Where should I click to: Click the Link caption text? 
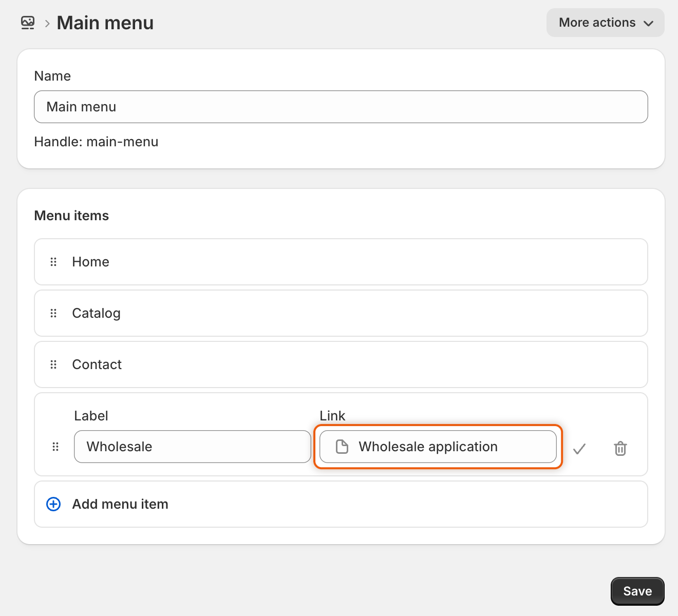[x=332, y=416]
